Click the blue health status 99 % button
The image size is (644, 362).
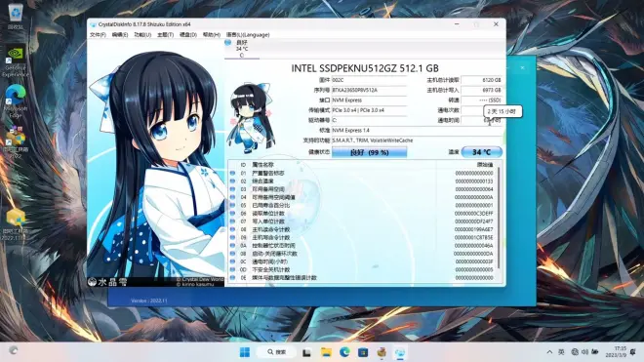point(369,152)
